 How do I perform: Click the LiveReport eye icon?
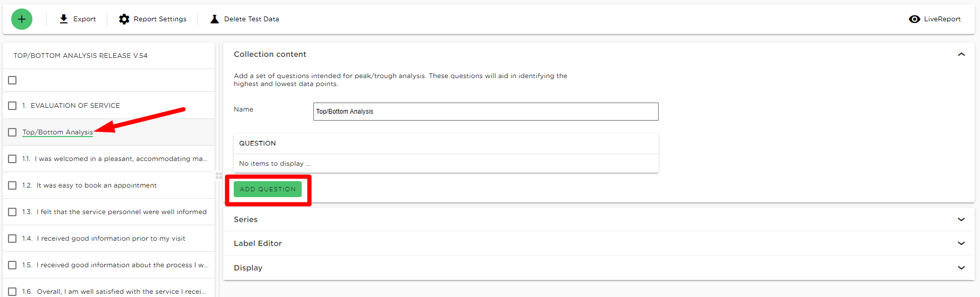(915, 19)
